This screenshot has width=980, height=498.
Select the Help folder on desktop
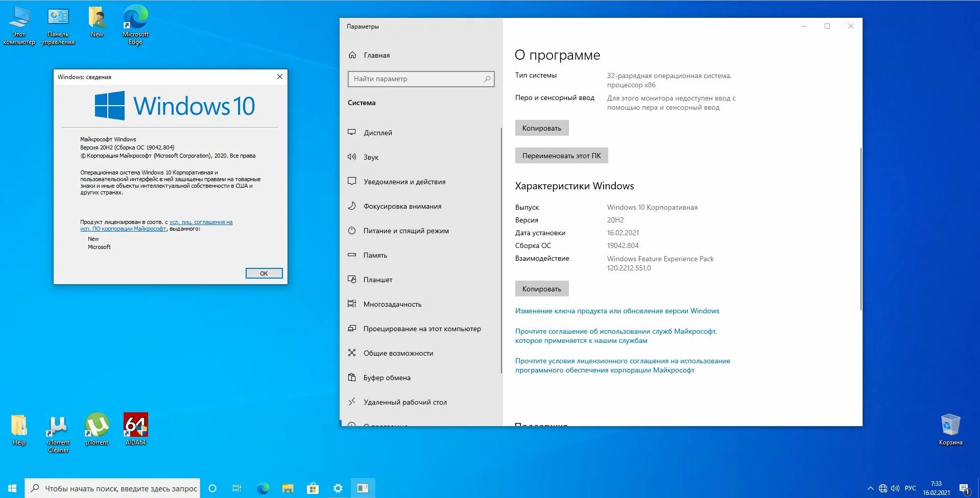[x=19, y=430]
